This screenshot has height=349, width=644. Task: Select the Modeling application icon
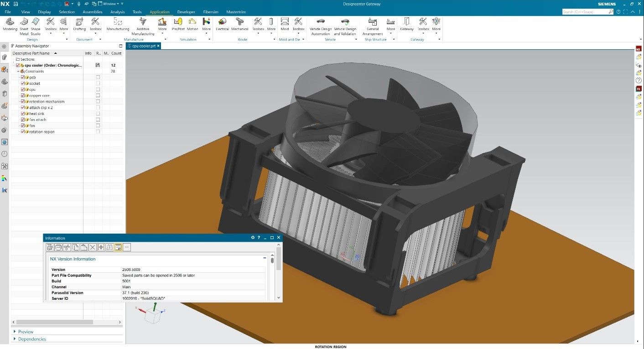click(9, 22)
